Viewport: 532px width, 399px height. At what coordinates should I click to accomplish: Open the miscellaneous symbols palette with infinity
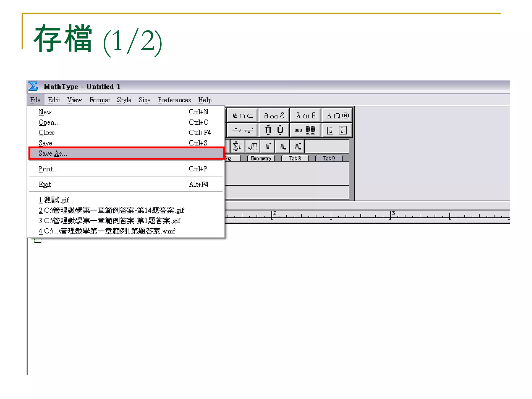(x=274, y=116)
